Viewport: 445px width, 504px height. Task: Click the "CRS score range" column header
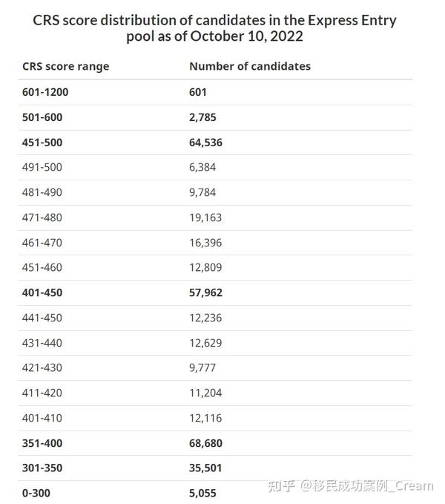coord(65,66)
